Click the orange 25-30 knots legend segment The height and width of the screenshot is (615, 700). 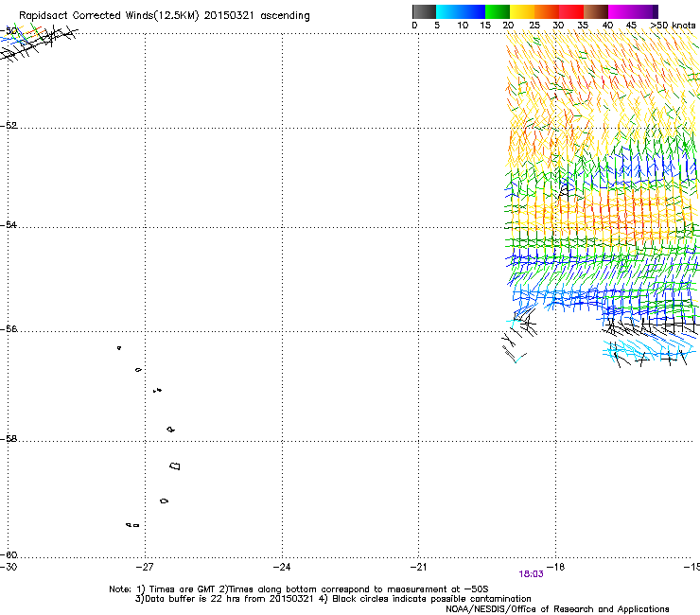tap(547, 11)
